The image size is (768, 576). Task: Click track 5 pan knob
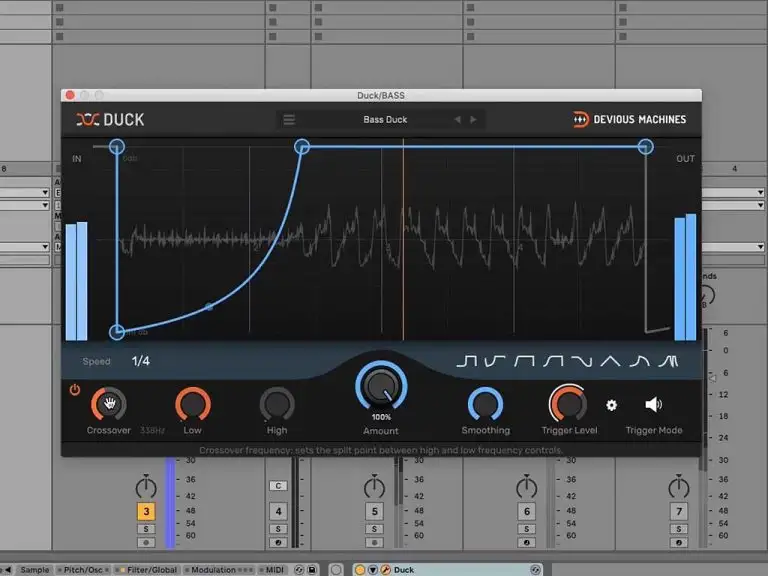(x=374, y=486)
